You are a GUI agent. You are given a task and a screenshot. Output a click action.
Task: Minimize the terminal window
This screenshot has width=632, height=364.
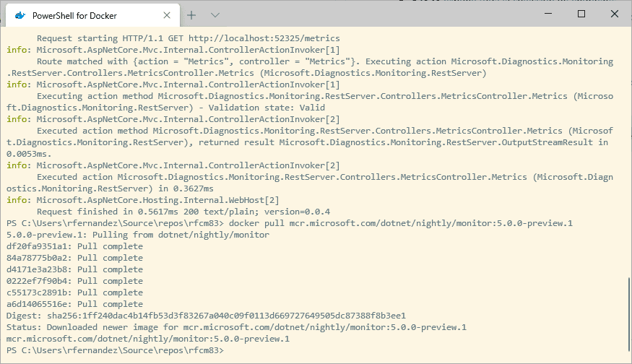548,14
